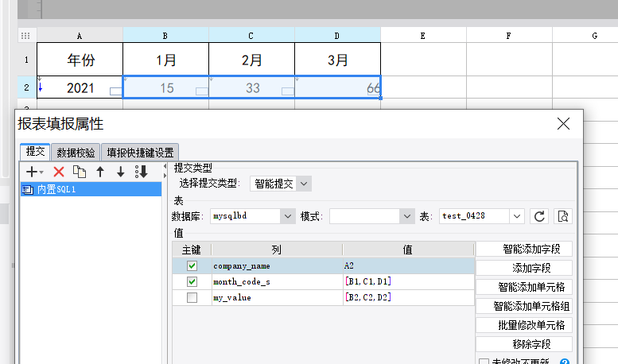Click the [B2,C2,D2] value cell
This screenshot has width=618, height=364.
click(x=409, y=297)
